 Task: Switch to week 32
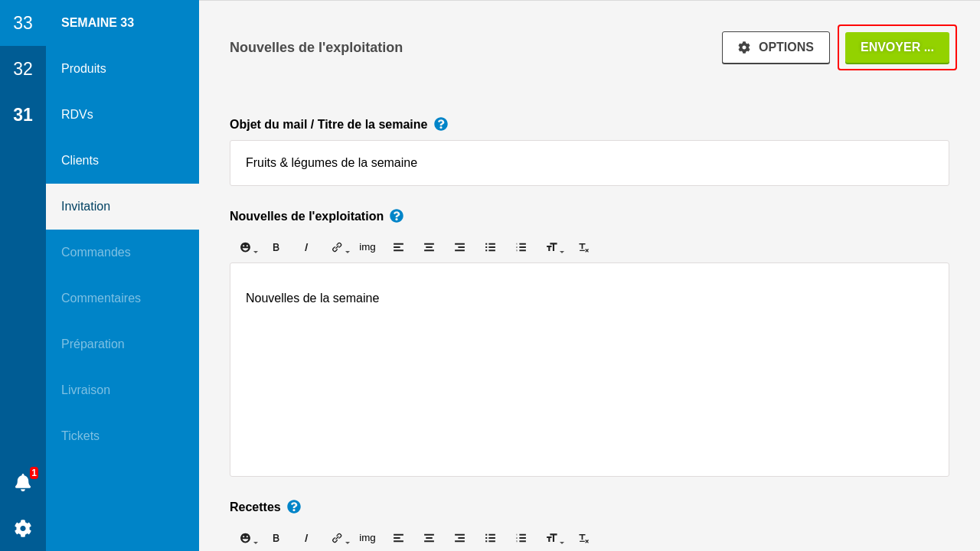pos(23,69)
